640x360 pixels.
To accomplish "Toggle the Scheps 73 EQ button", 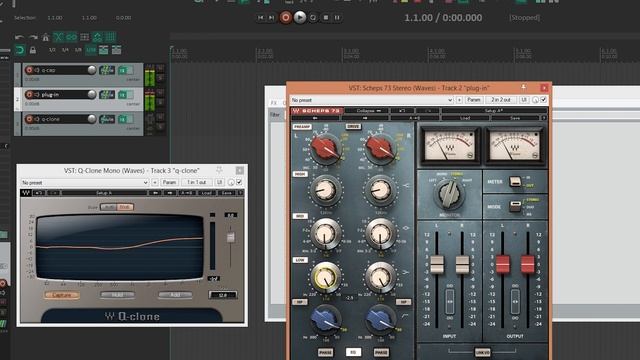I will (353, 352).
